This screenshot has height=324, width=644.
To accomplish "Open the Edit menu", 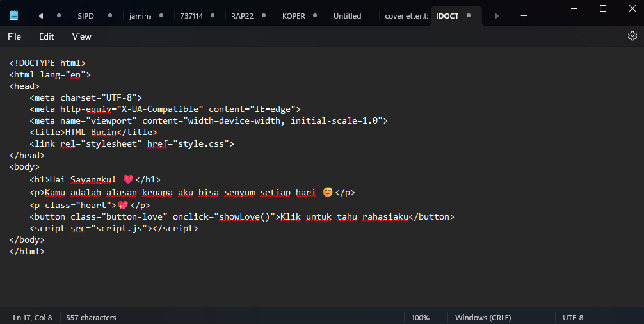I will tap(46, 36).
